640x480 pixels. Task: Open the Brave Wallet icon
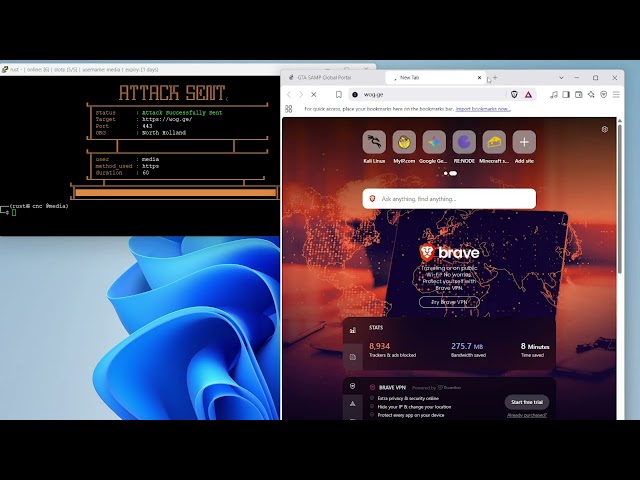pos(579,95)
